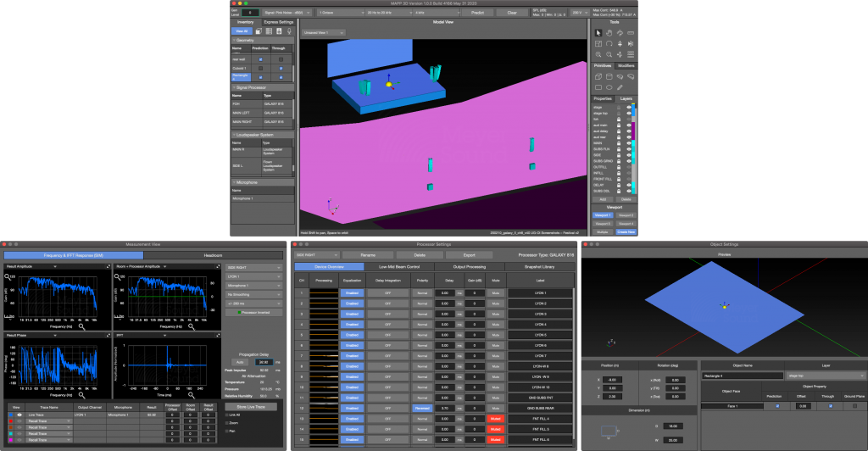The height and width of the screenshot is (451, 868).
Task: Maximize the Result Phase plot
Action: [x=108, y=336]
